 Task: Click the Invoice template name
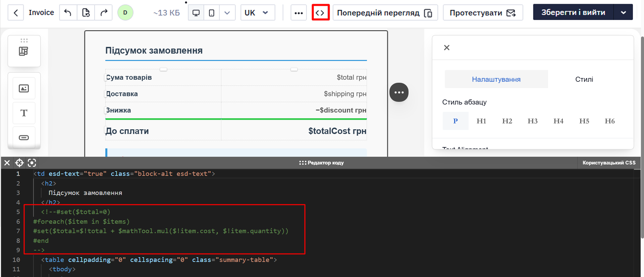pos(41,12)
